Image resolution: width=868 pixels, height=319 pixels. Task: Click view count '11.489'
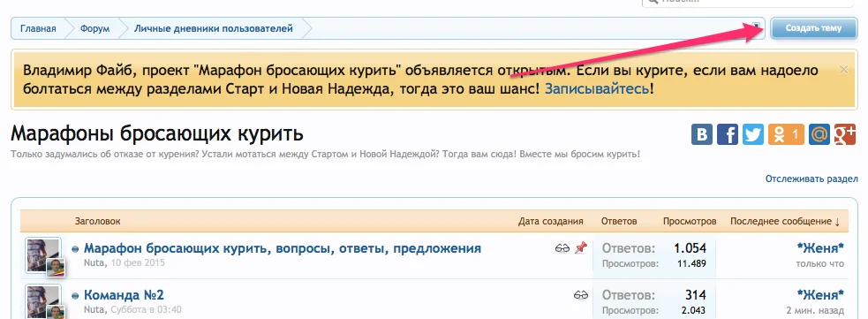pos(691,263)
